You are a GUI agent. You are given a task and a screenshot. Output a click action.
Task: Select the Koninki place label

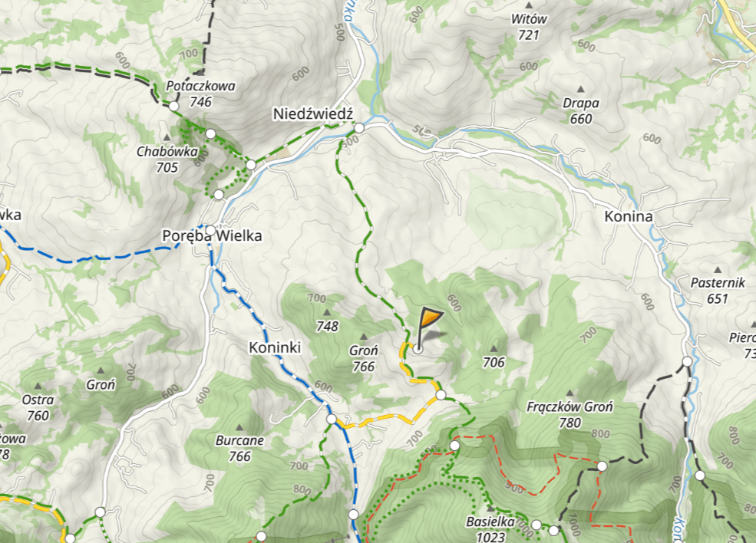tap(275, 347)
